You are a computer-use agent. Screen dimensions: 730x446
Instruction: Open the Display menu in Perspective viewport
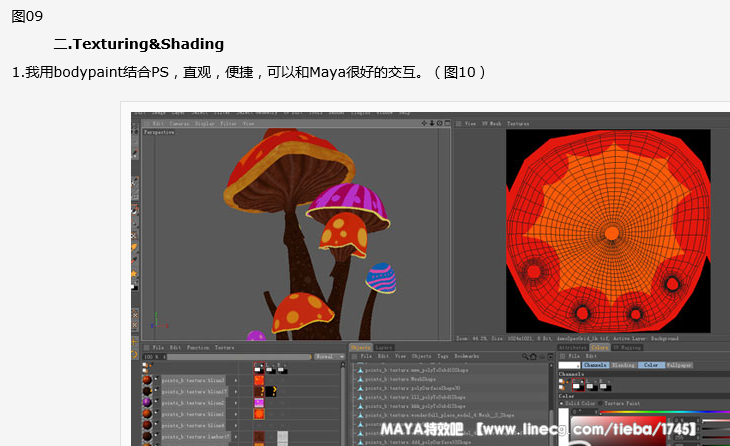[205, 124]
